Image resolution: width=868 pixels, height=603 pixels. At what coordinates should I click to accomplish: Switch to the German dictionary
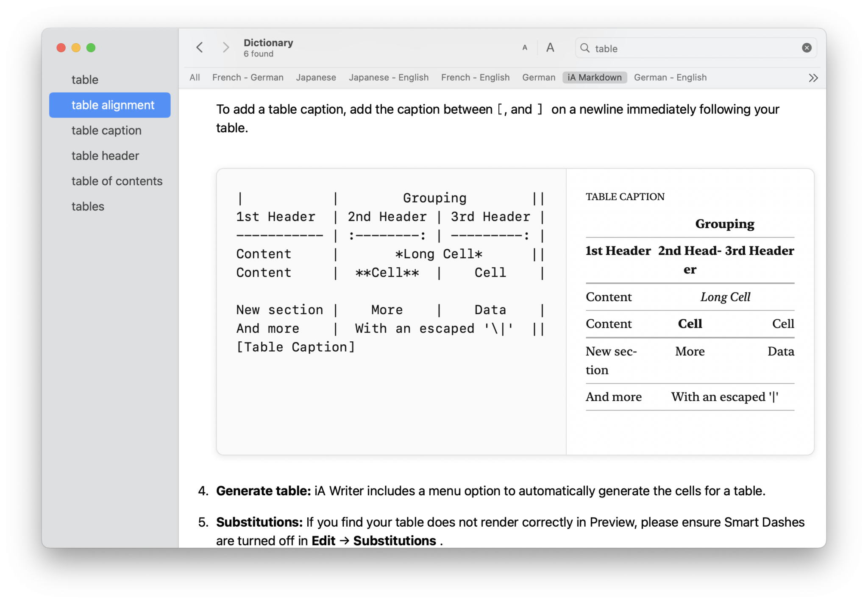538,78
